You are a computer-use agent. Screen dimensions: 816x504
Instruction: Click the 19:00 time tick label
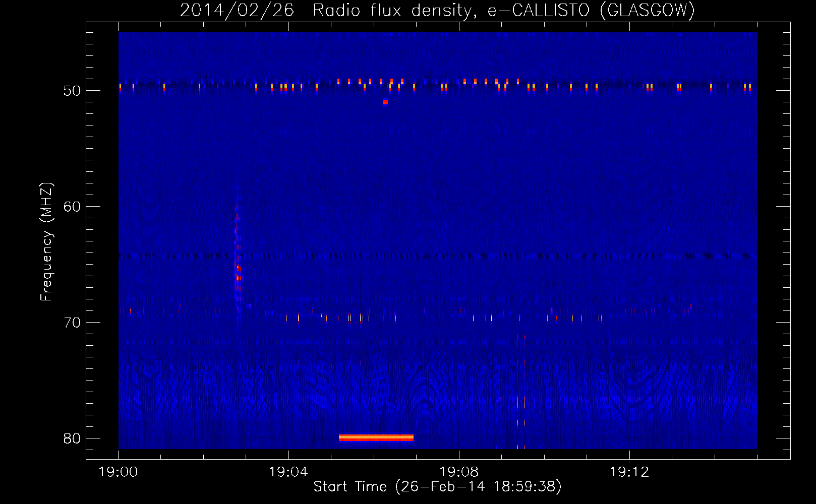click(119, 472)
